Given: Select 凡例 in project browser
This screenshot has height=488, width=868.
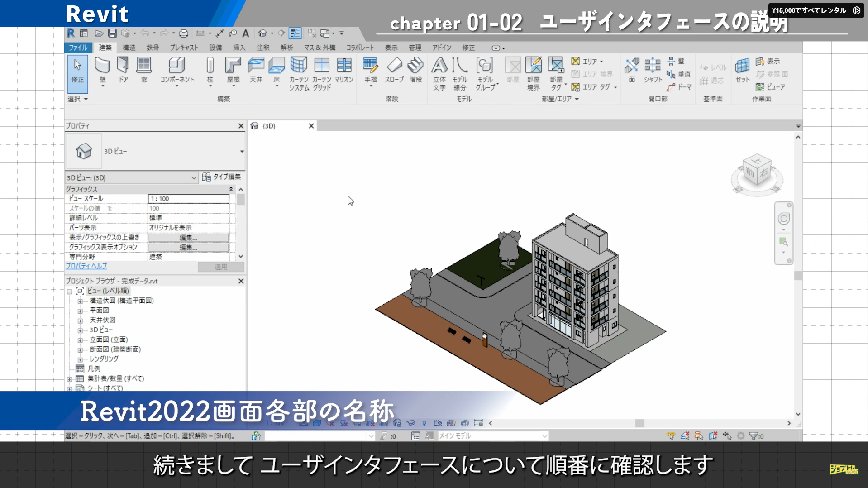Looking at the screenshot, I should (x=94, y=369).
